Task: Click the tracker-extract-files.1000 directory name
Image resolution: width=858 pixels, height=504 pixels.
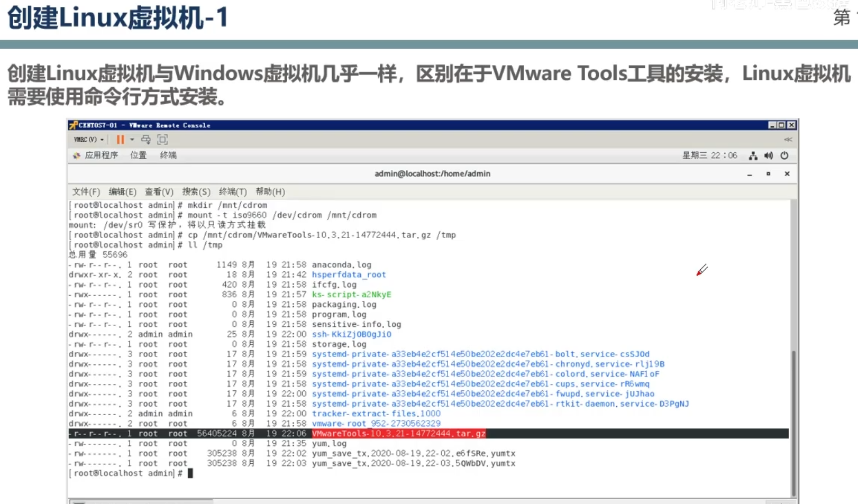Action: 376,414
